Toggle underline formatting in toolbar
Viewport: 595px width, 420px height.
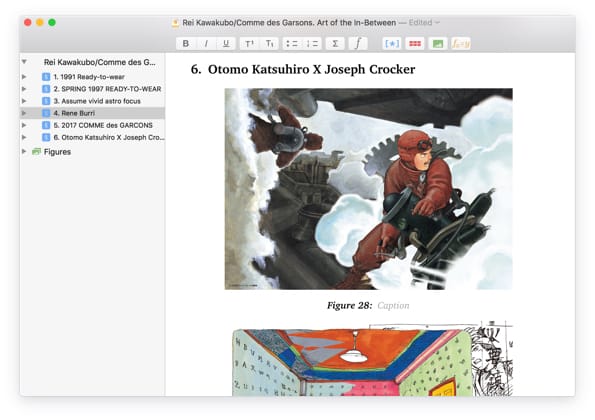pos(226,44)
